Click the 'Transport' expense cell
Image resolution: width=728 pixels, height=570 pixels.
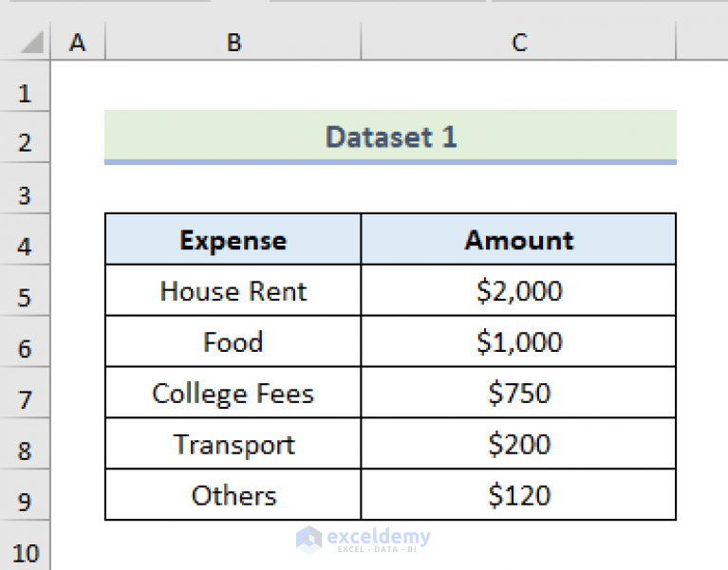pos(233,443)
